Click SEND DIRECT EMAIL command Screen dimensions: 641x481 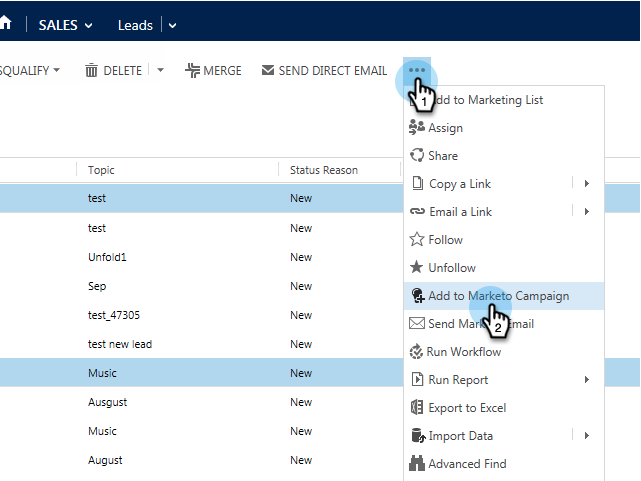pyautogui.click(x=333, y=71)
